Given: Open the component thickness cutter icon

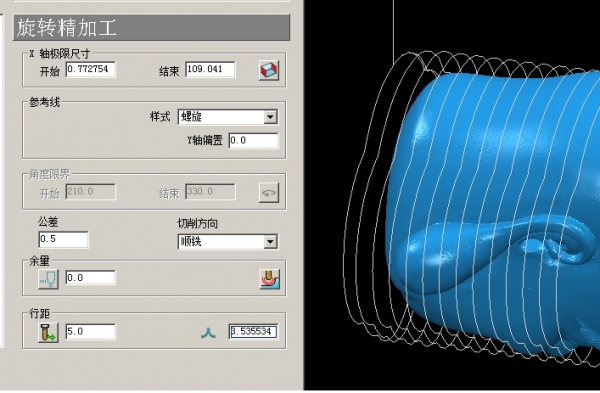Looking at the screenshot, I should click(270, 279).
